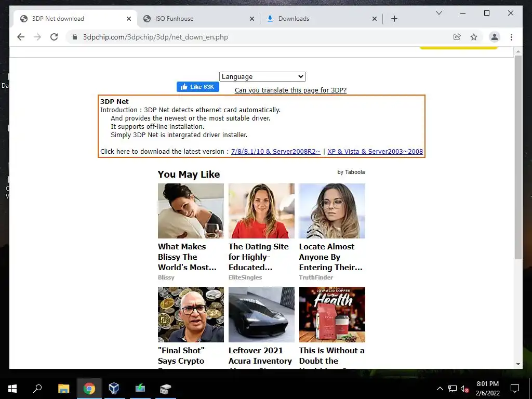Open the low-acid coffee ad image

332,314
